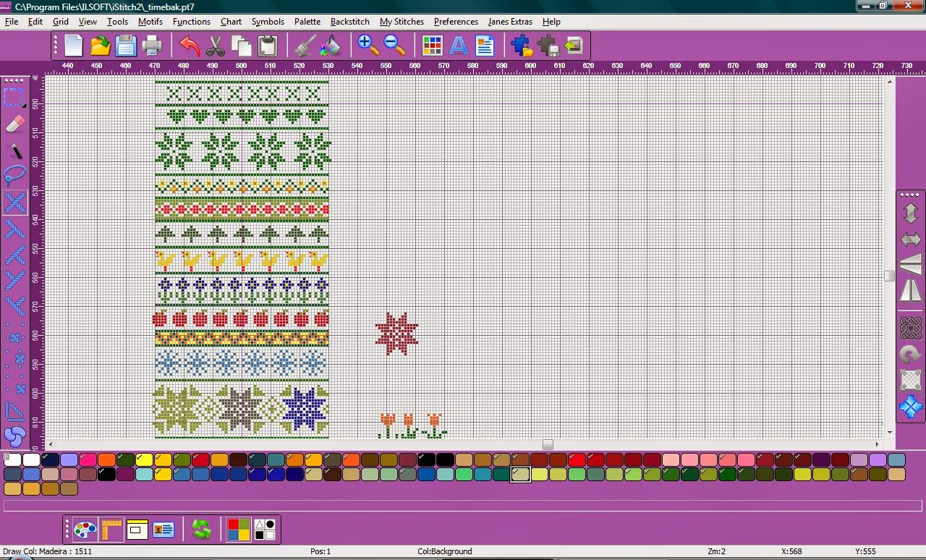Select the Lasso selection tool
926x560 pixels.
tap(15, 176)
